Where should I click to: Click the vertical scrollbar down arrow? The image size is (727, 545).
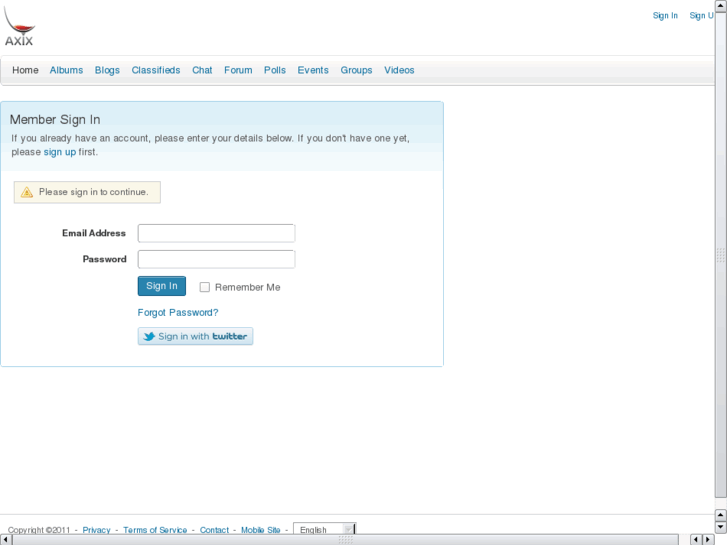click(721, 527)
